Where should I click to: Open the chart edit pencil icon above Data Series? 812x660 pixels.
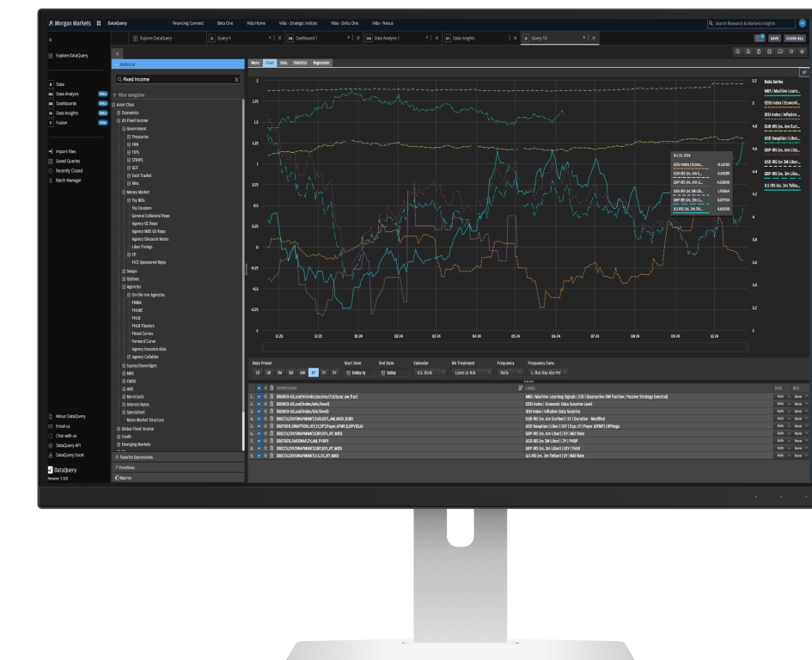pos(804,72)
